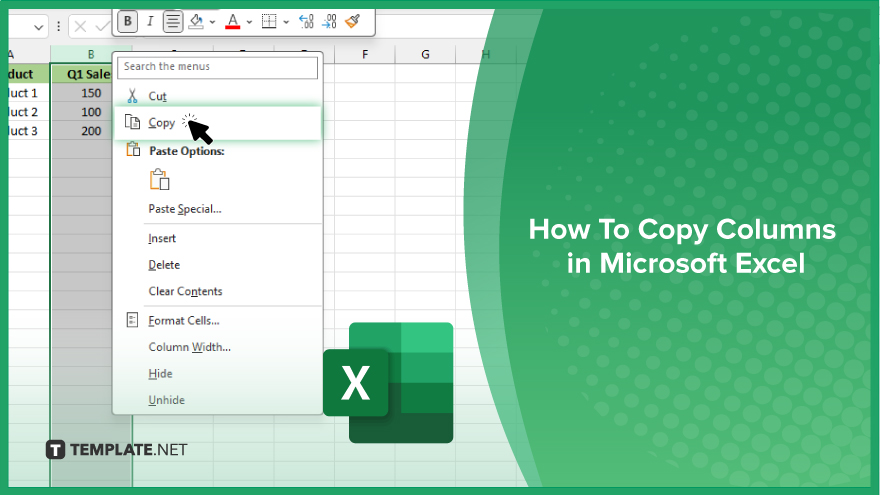Select column G header
This screenshot has width=880, height=495.
pyautogui.click(x=425, y=54)
